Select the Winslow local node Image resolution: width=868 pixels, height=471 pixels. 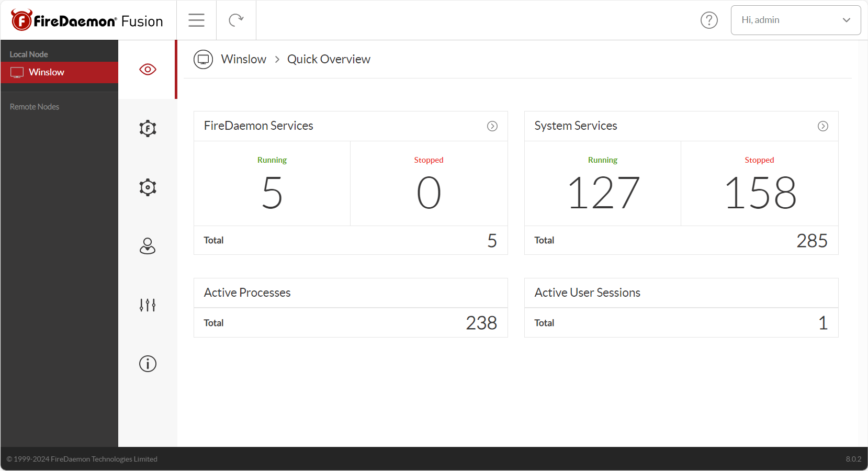coord(59,72)
